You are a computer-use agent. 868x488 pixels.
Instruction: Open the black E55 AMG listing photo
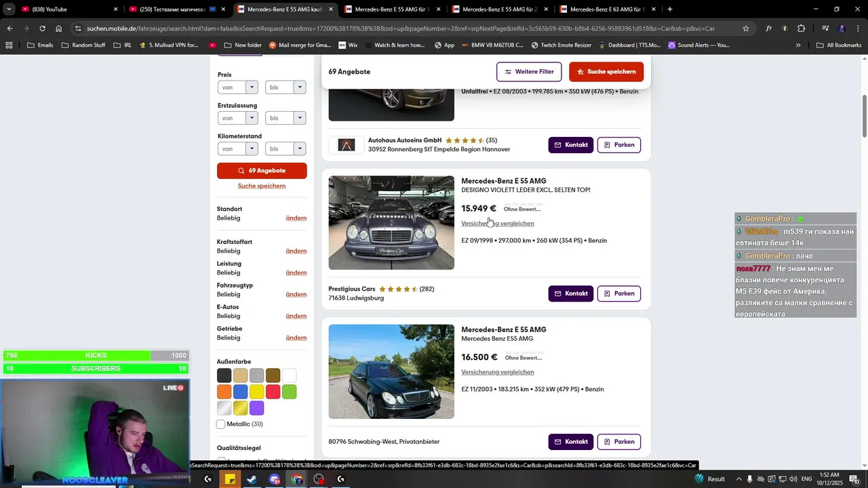click(391, 371)
